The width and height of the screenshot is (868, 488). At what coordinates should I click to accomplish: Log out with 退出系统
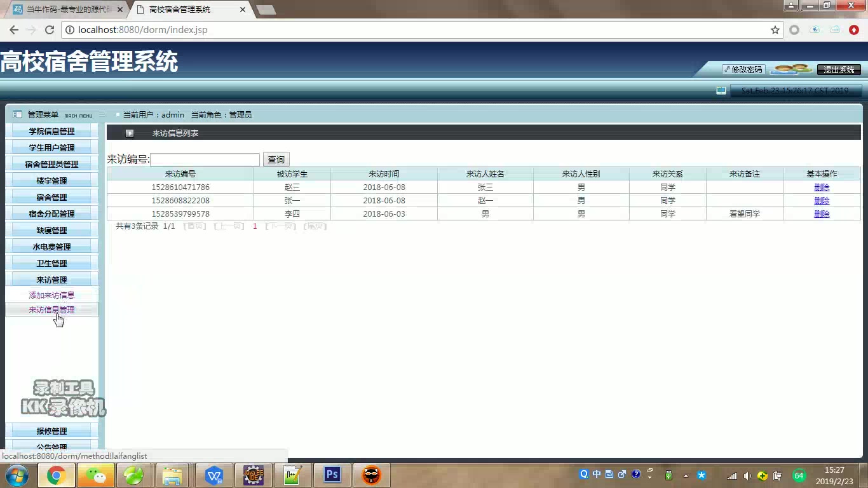click(839, 70)
